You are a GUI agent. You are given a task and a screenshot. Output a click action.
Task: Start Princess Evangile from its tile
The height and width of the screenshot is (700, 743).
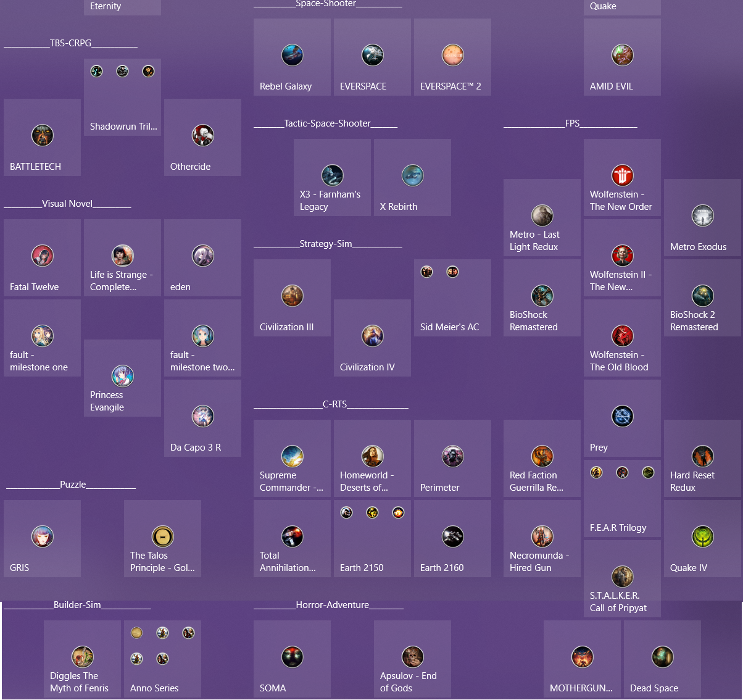(122, 378)
